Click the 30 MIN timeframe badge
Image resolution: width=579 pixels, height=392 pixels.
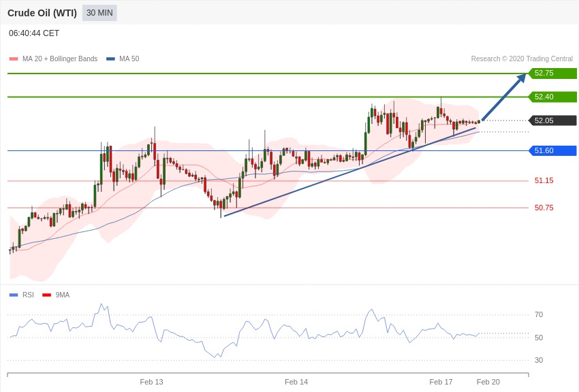click(x=99, y=13)
